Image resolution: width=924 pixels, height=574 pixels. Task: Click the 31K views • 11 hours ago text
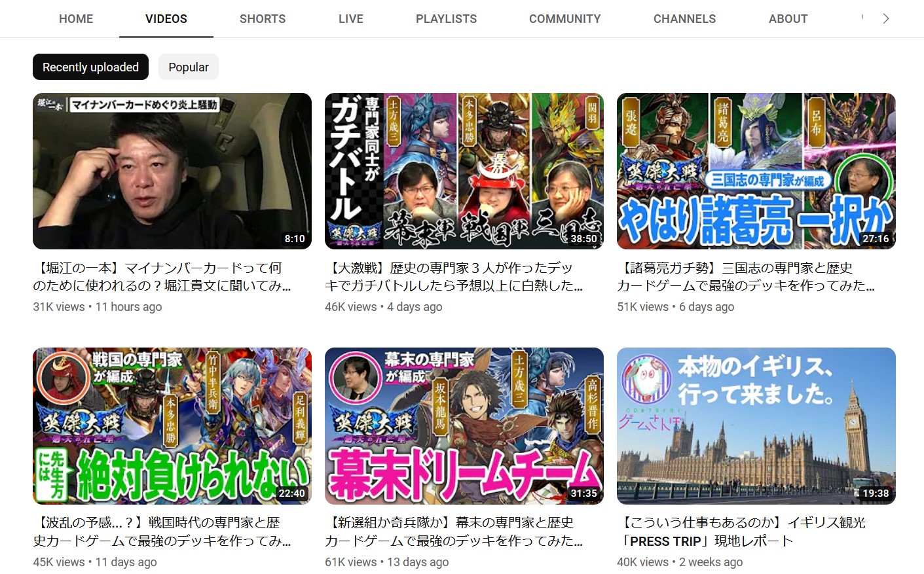click(x=98, y=307)
